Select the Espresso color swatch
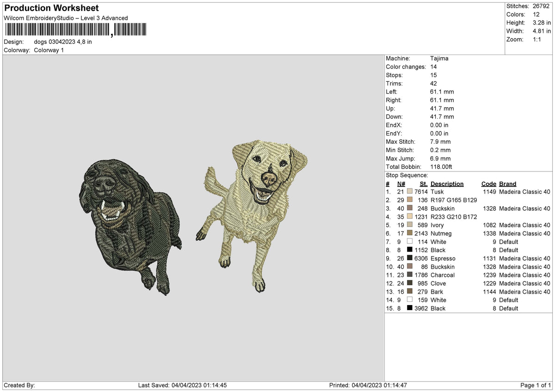The width and height of the screenshot is (555, 392). coord(410,258)
